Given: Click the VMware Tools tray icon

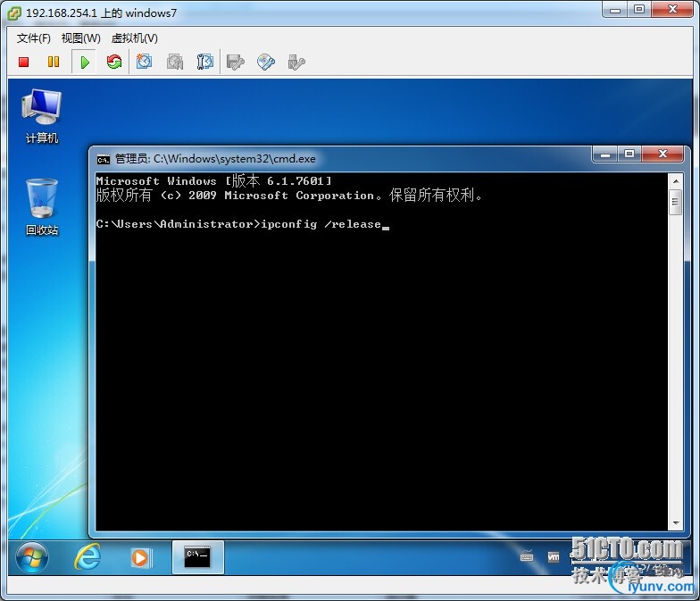Looking at the screenshot, I should tap(554, 557).
